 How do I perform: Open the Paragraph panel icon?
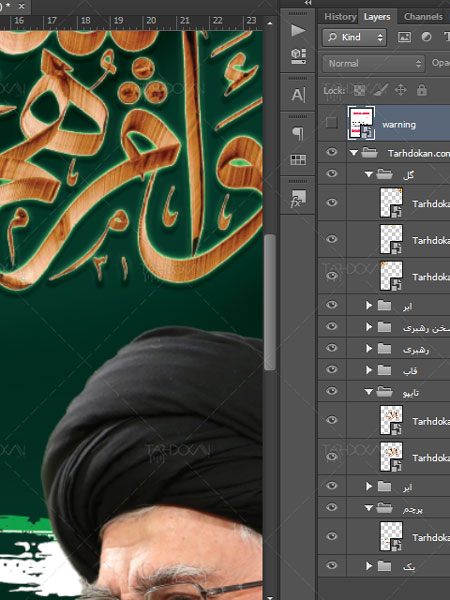(x=298, y=133)
